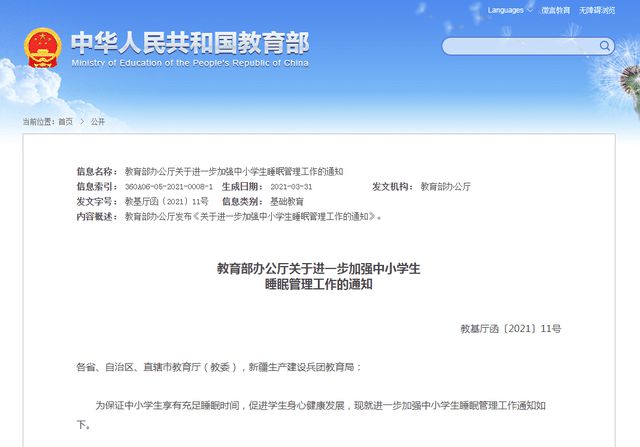Click the national emblem logo

[x=42, y=48]
